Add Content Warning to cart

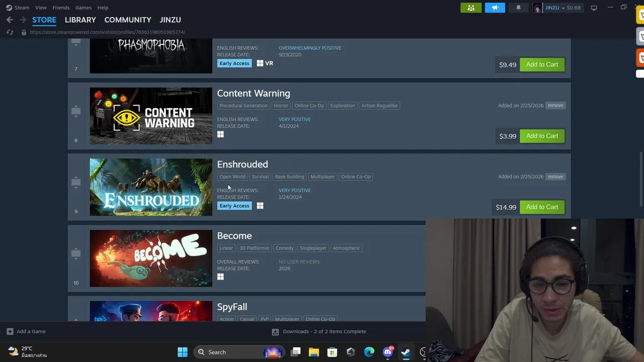(542, 136)
